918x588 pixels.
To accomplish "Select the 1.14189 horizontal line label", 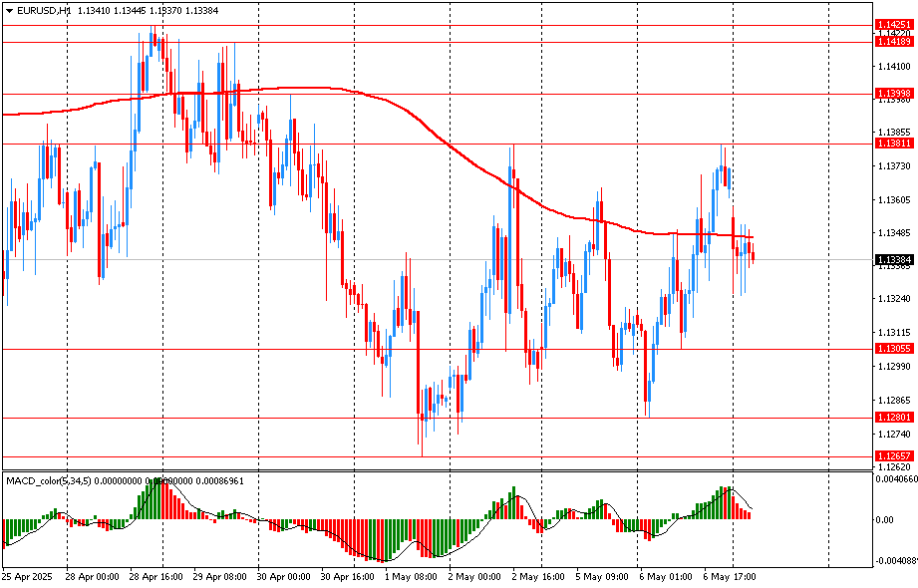I will 893,42.
